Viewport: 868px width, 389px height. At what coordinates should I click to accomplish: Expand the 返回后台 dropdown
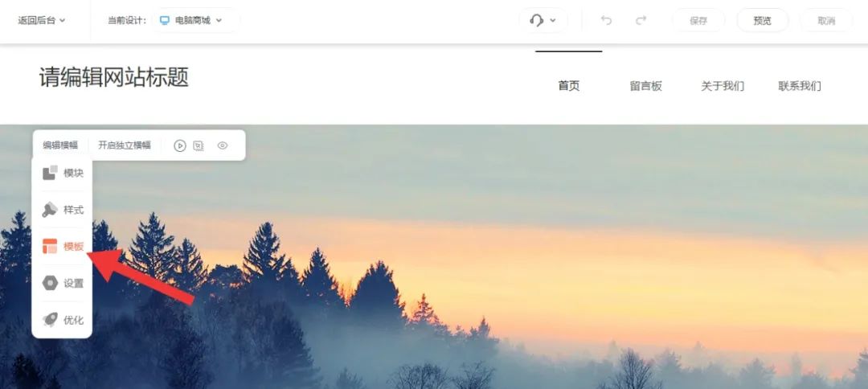(x=42, y=20)
